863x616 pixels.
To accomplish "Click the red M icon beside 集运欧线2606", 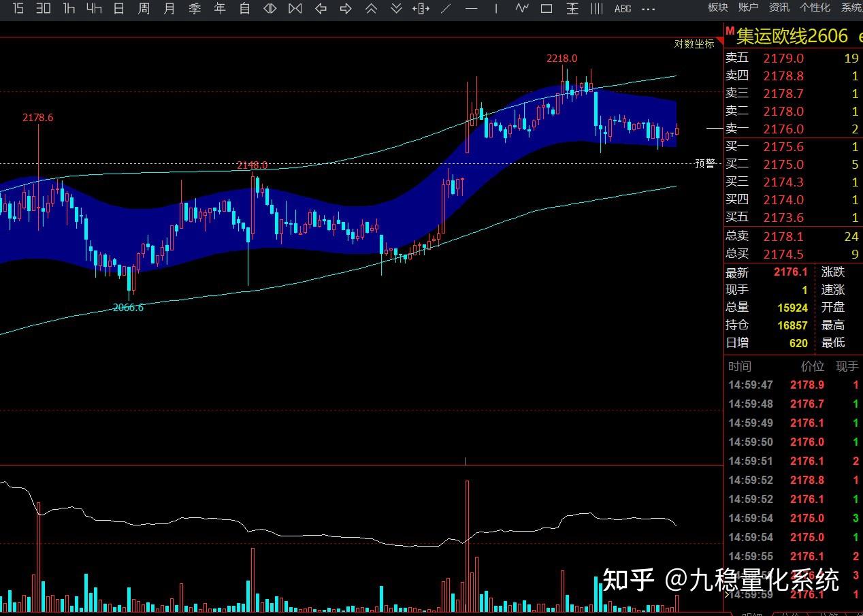I will point(730,31).
